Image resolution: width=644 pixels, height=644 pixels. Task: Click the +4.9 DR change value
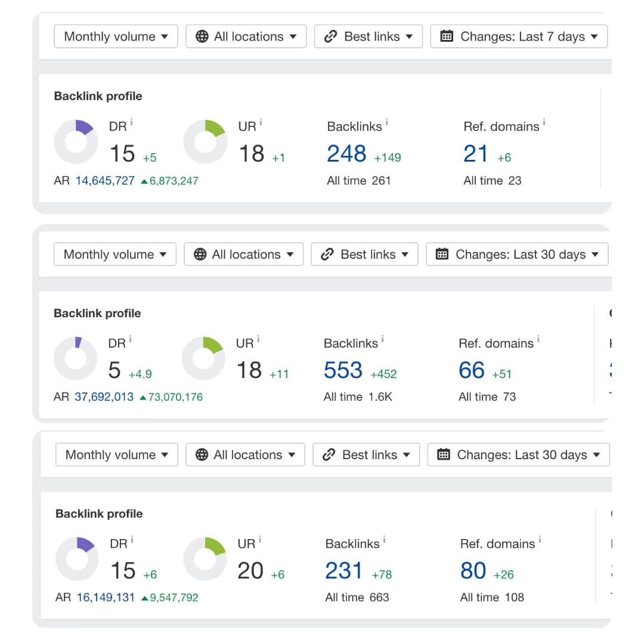(140, 374)
